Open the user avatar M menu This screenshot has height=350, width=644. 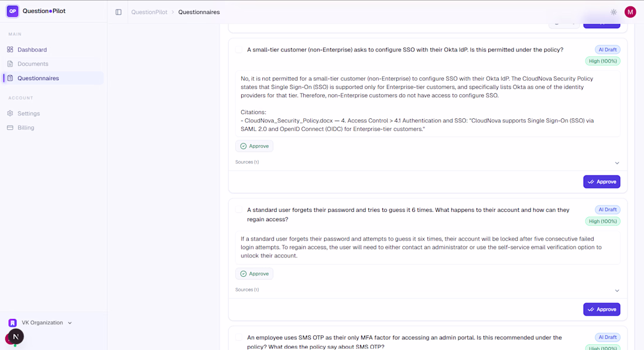pyautogui.click(x=630, y=12)
